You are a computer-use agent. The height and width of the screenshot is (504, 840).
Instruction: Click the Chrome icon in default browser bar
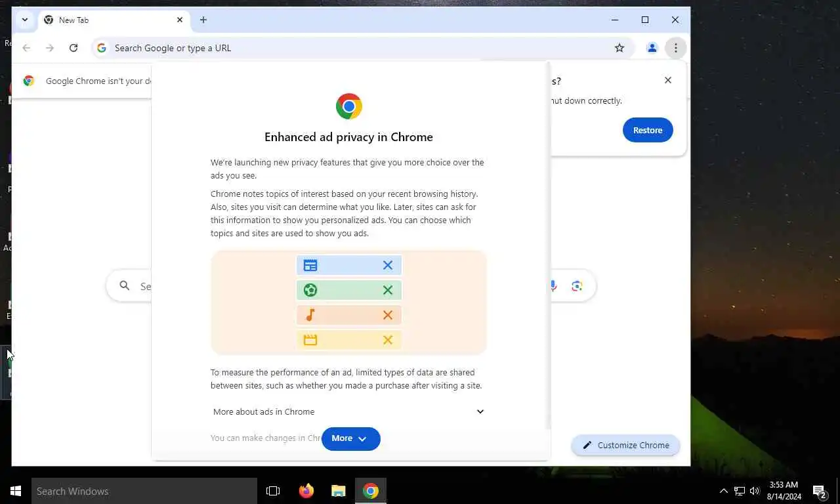(x=29, y=81)
